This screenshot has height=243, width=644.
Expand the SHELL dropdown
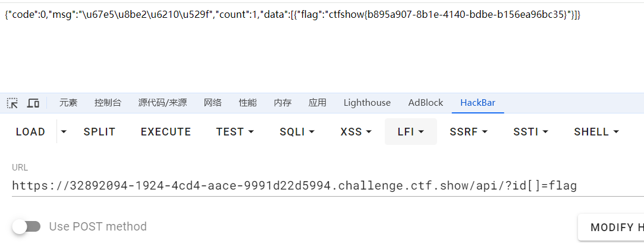(x=596, y=132)
